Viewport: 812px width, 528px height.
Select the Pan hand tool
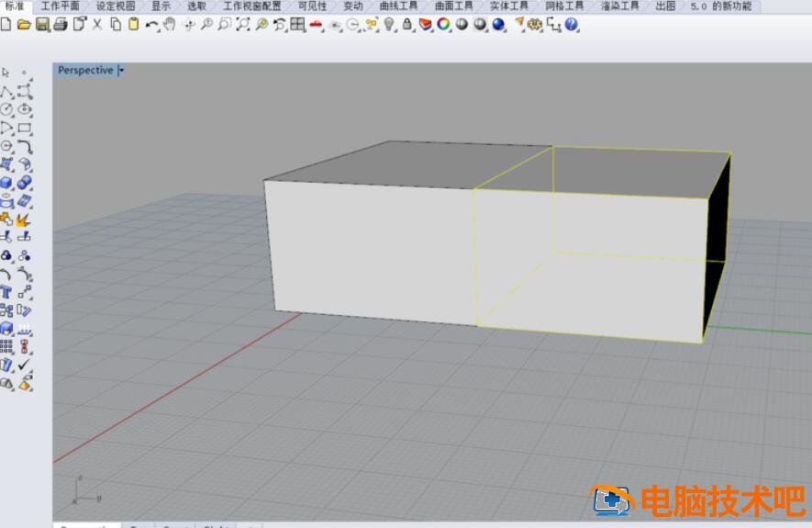pos(170,25)
